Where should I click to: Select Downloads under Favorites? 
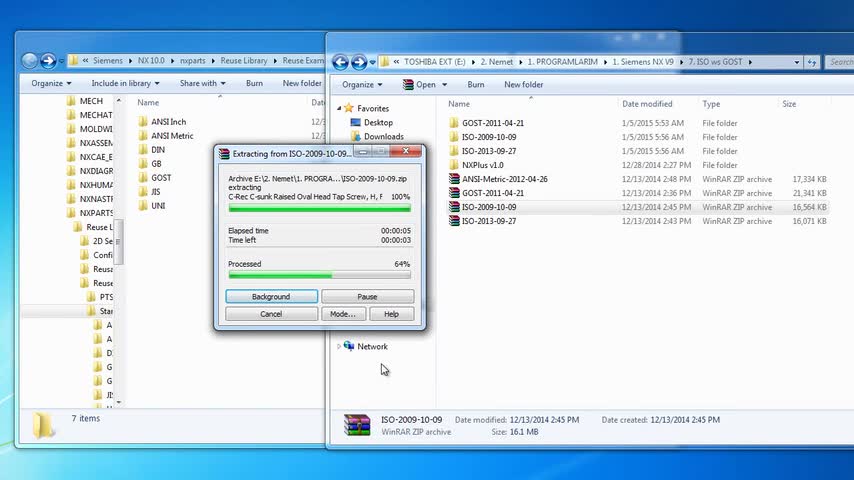pos(383,137)
